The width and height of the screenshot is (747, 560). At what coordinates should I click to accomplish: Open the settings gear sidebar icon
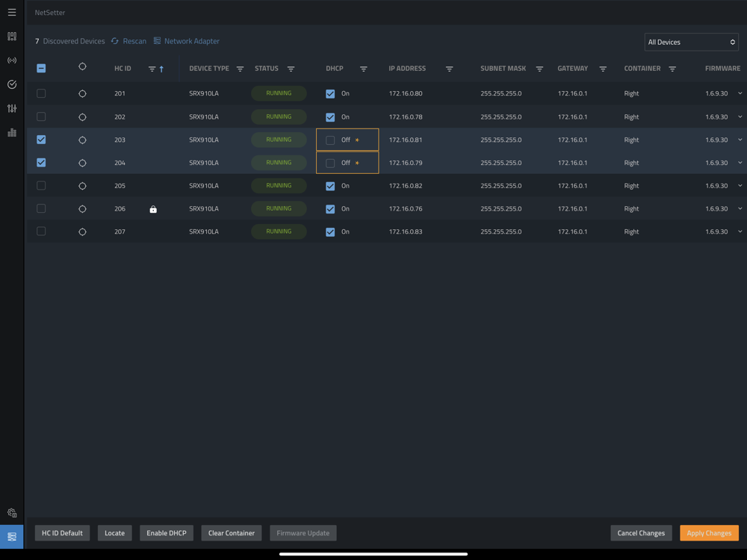click(12, 513)
